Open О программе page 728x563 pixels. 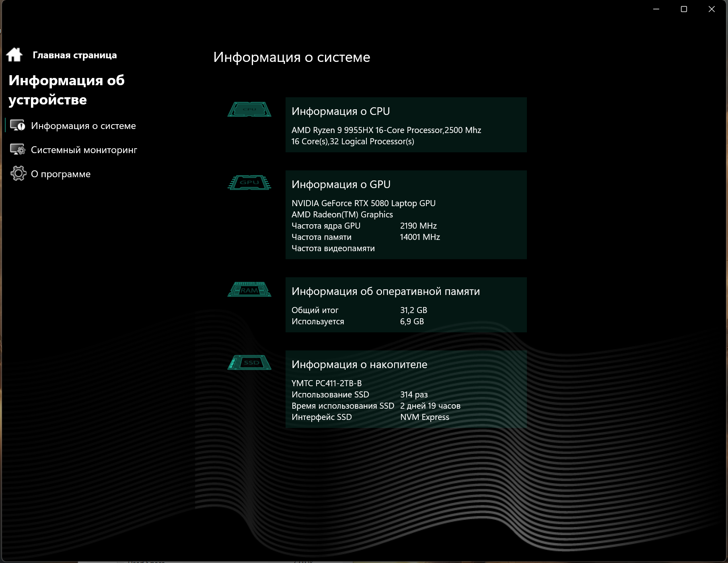(61, 174)
